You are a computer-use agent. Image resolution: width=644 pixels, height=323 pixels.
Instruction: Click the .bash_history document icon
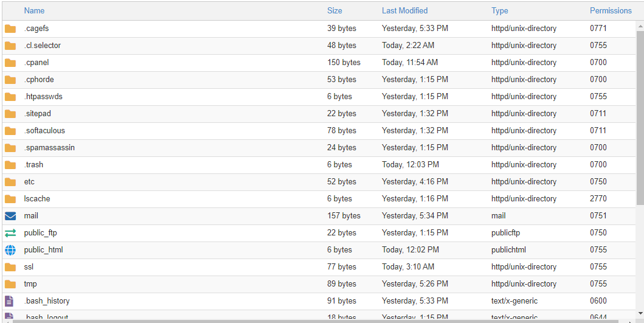[9, 301]
